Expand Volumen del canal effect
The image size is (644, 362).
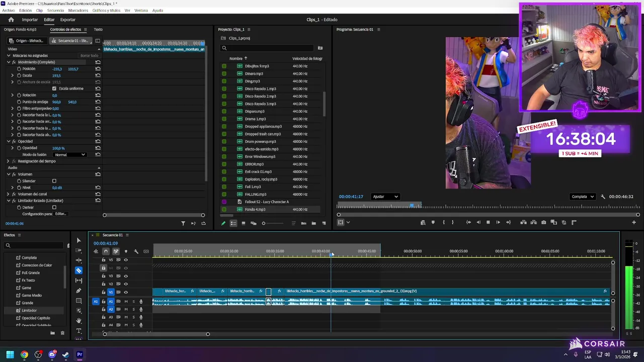pos(8,194)
